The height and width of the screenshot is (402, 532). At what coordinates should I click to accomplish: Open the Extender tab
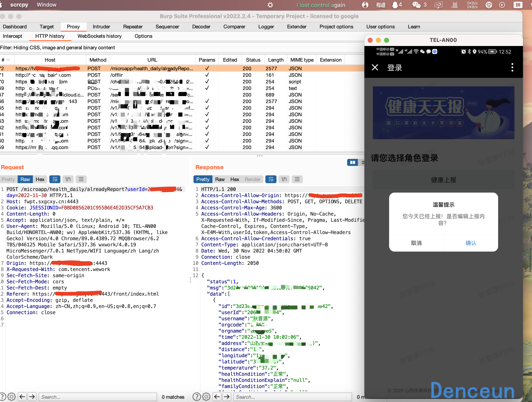(x=297, y=27)
